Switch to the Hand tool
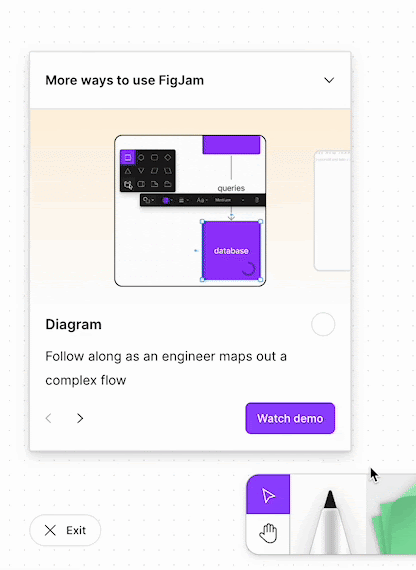Viewport: 416px width, 570px height. 268,534
